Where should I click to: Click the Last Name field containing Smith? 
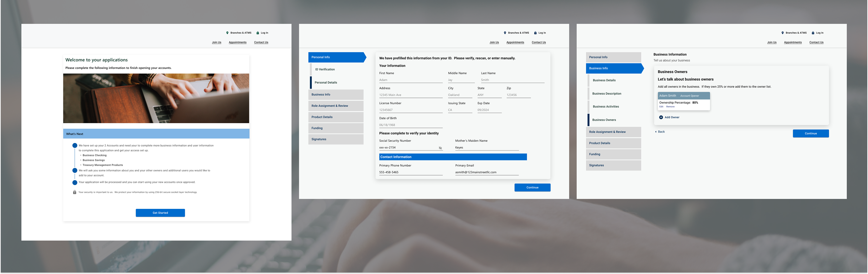click(x=512, y=80)
